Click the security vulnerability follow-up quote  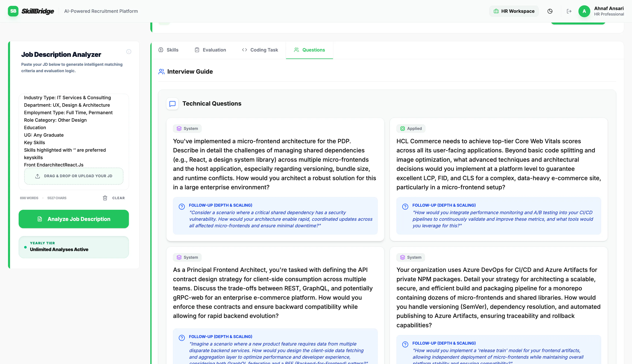[281, 219]
